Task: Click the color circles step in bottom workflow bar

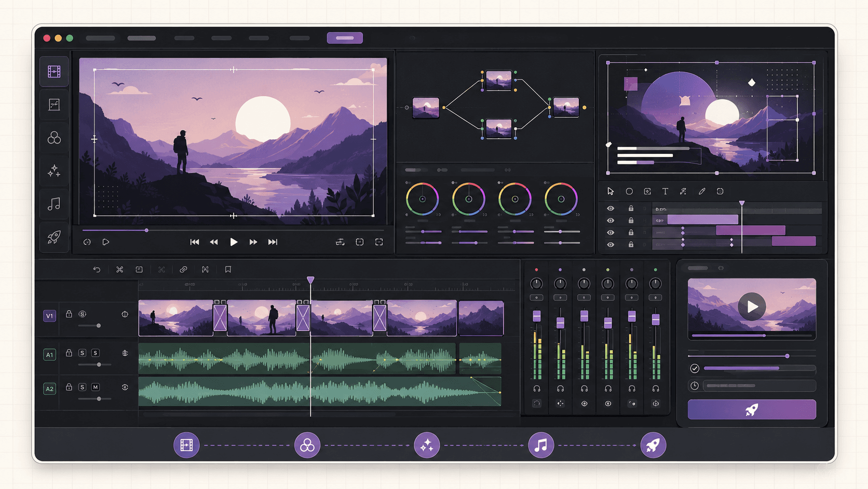Action: point(307,445)
